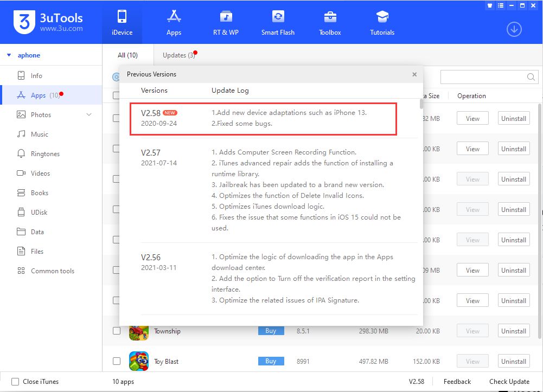This screenshot has height=392, width=543.
Task: Open Smart Flash section
Action: 278,23
